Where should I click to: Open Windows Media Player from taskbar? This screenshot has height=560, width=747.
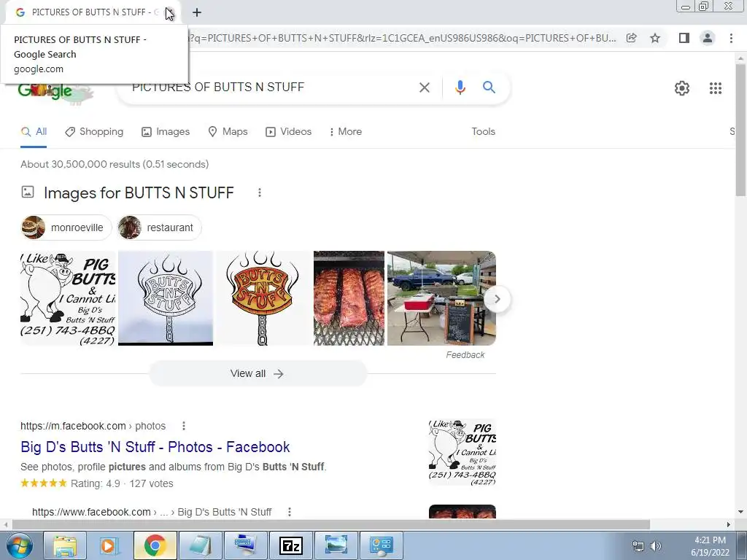point(110,545)
